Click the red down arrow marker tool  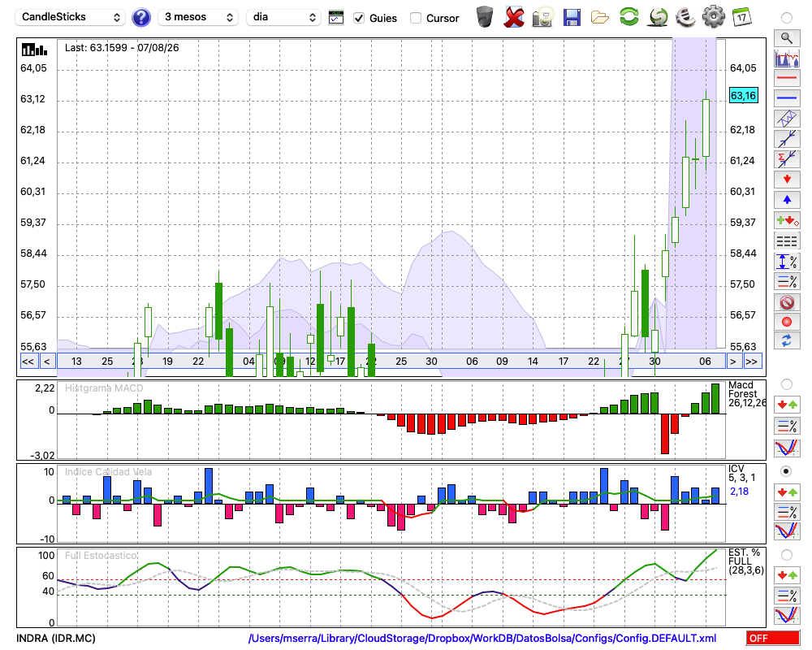787,180
